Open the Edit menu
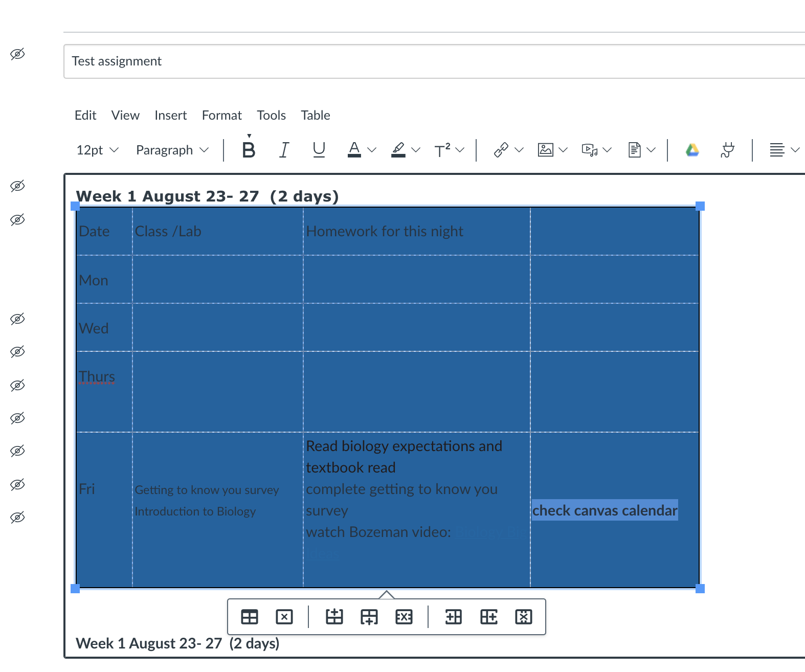This screenshot has width=805, height=672. 85,115
